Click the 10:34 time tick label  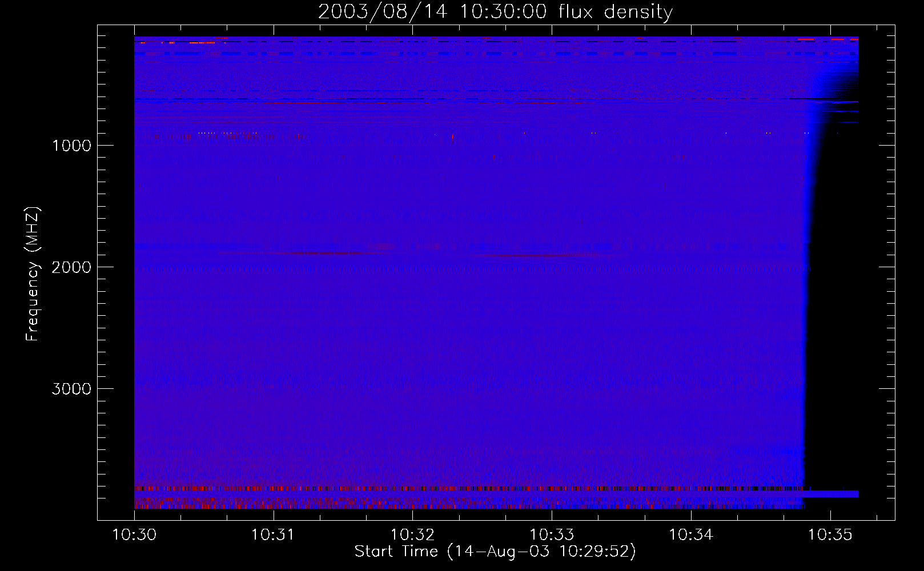(691, 535)
